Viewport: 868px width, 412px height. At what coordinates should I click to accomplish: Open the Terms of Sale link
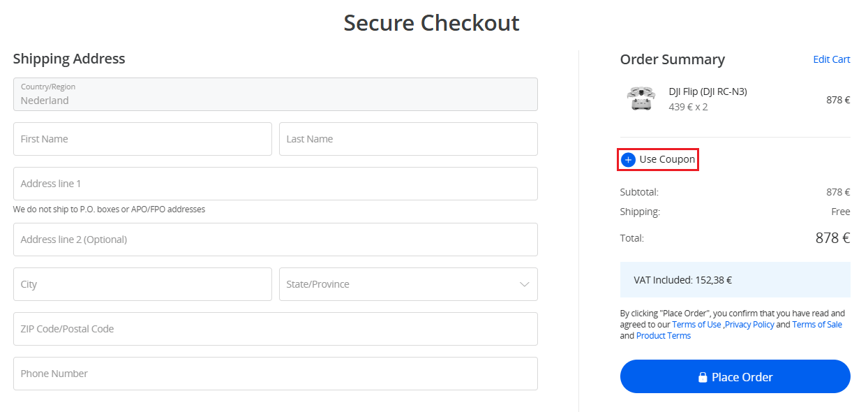(816, 325)
